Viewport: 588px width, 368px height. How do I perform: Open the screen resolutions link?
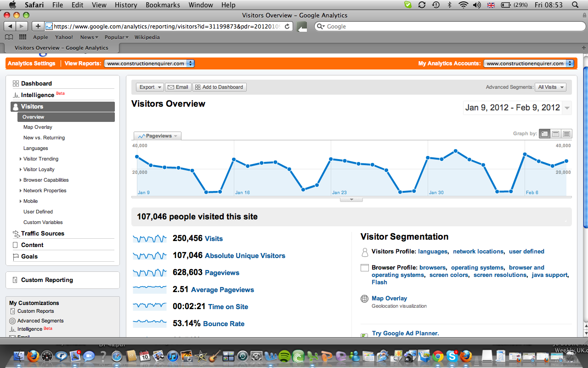point(500,275)
